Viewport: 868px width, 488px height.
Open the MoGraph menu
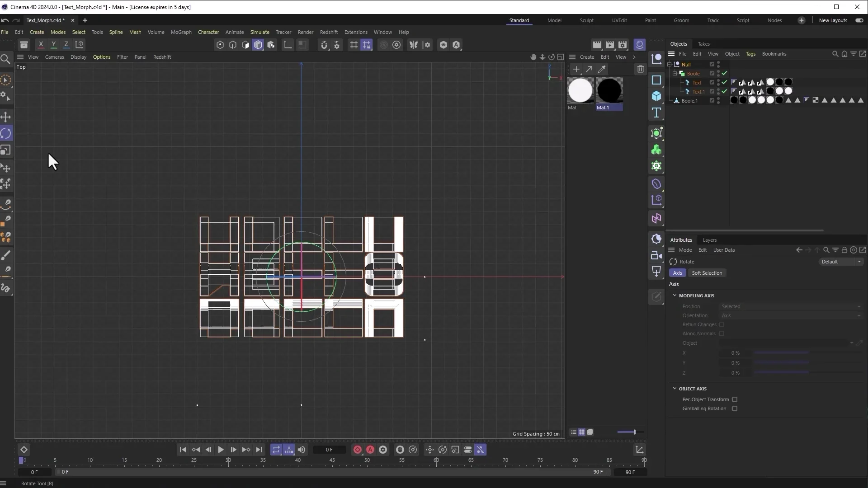point(181,32)
